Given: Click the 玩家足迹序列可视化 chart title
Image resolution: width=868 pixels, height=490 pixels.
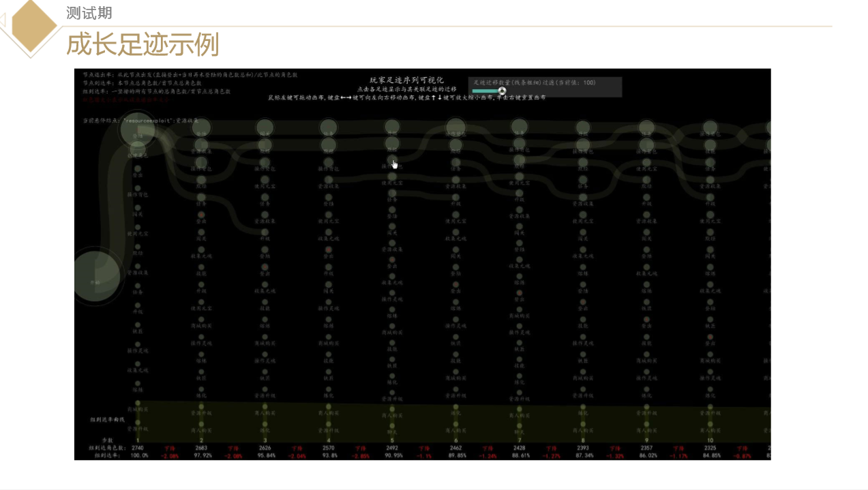Looking at the screenshot, I should coord(406,80).
